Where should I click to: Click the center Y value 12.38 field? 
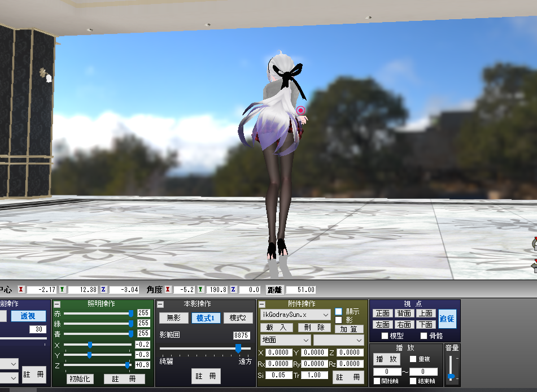(x=82, y=290)
